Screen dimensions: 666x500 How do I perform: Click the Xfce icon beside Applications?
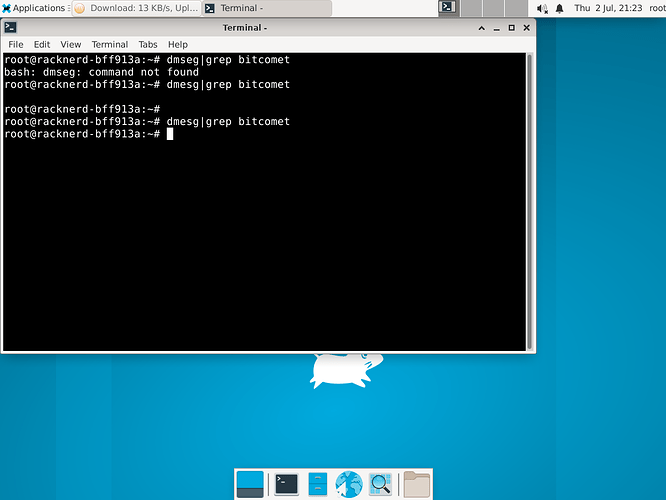tap(6, 8)
